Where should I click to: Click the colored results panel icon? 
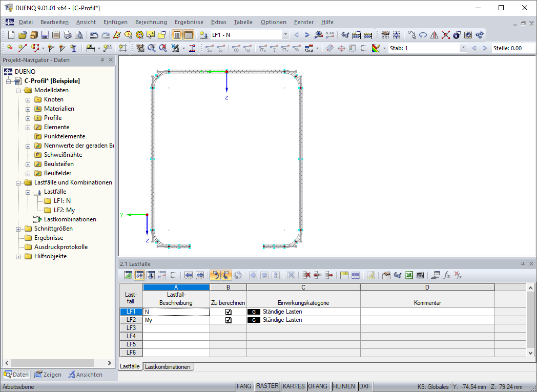[376, 48]
